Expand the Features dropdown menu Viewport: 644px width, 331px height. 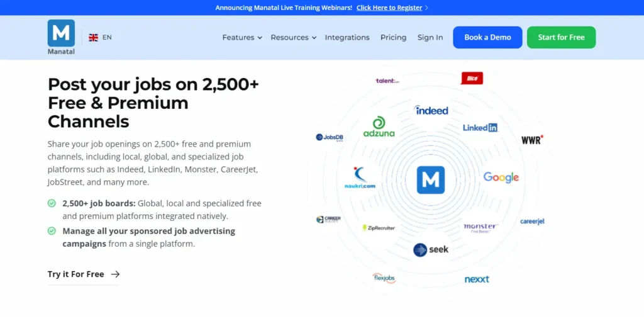pos(242,37)
